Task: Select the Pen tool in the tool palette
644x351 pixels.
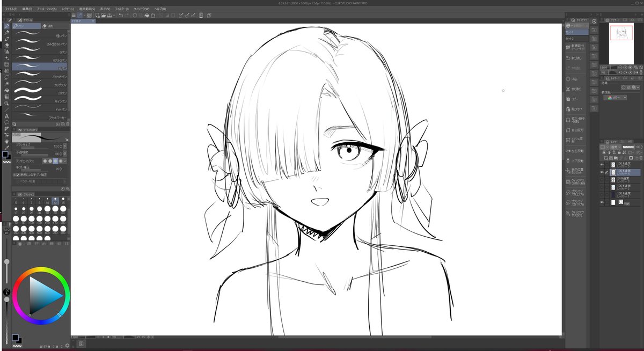Action: (x=6, y=26)
